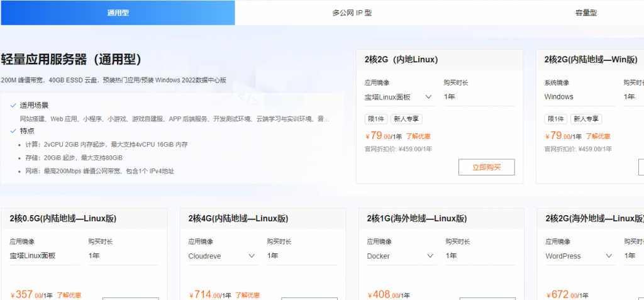
Task: Open 了解优惠 link beside ¥79 Linux price
Action: 418,136
